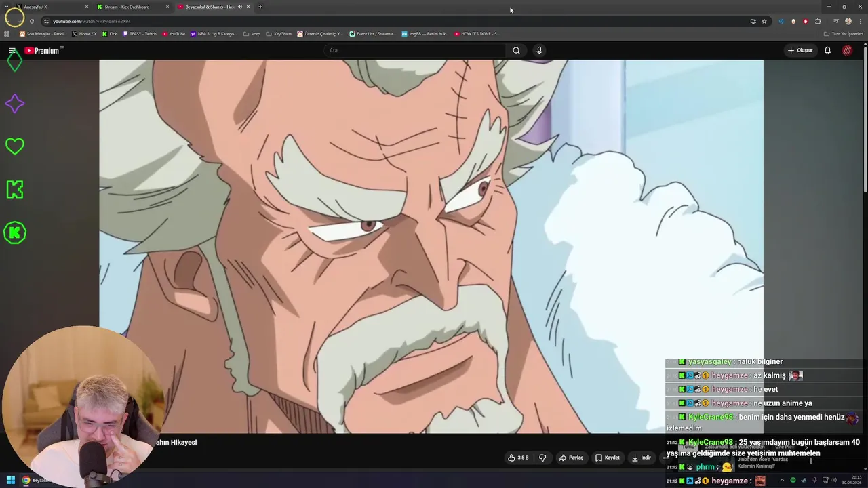The height and width of the screenshot is (488, 868).
Task: Start voice search with microphone icon
Action: pyautogui.click(x=539, y=50)
